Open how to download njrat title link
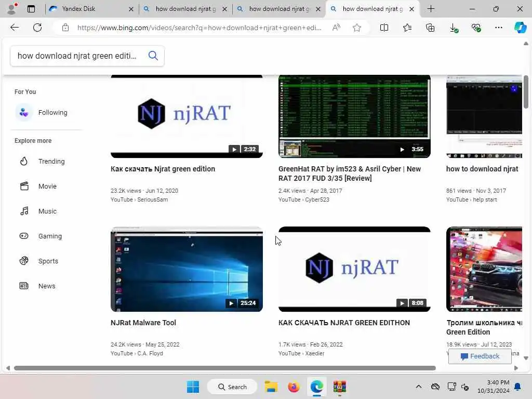Viewport: 532px width, 399px height. point(482,169)
